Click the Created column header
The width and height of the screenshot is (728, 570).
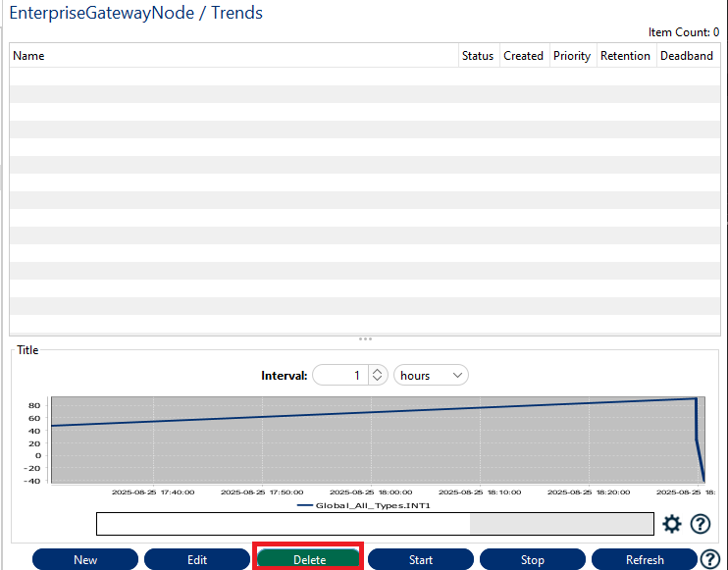[523, 56]
